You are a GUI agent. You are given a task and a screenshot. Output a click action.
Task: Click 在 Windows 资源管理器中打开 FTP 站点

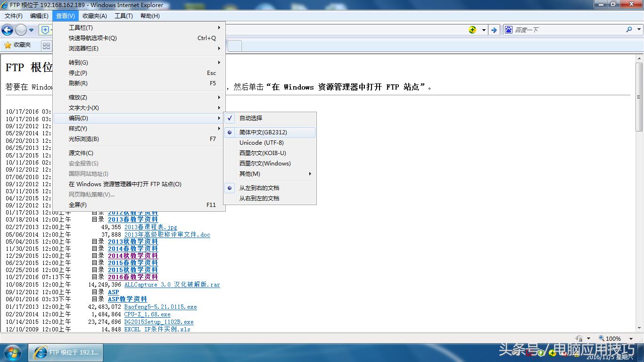tap(124, 184)
